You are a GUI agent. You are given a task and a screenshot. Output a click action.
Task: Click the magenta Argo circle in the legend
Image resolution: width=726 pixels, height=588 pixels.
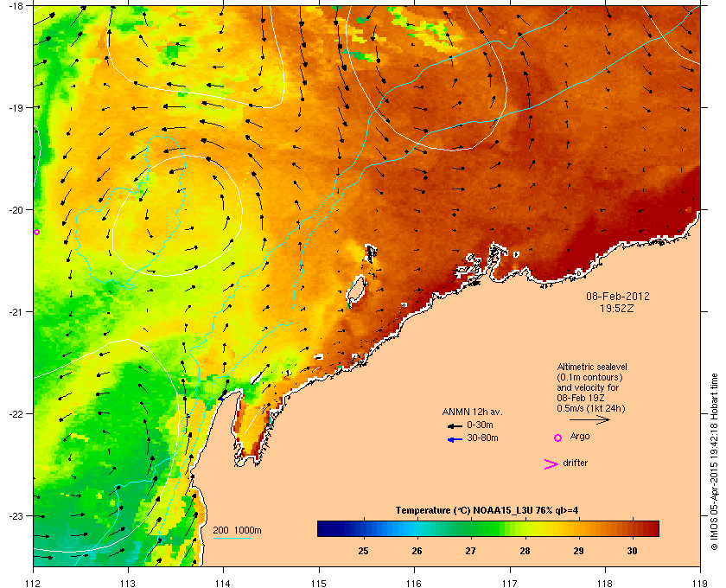(x=558, y=438)
